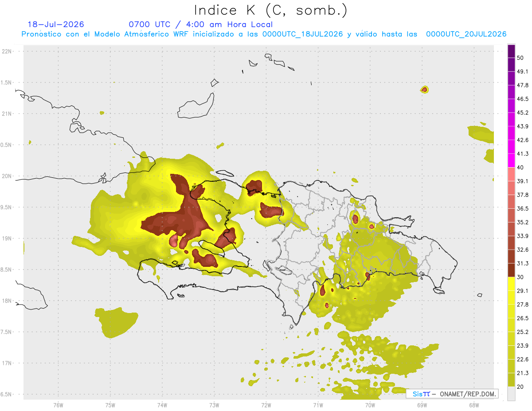The width and height of the screenshot is (532, 411).
Task: Click the legend value 30
Action: coord(521,277)
